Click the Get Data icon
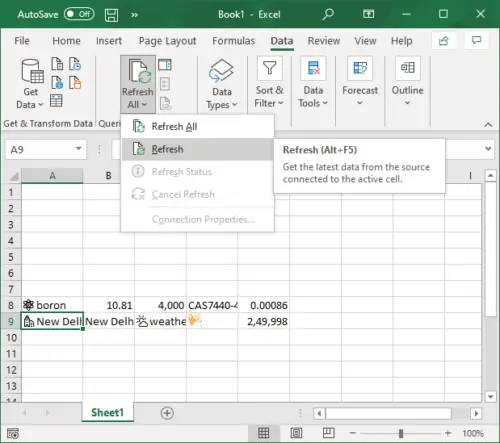 [x=32, y=71]
